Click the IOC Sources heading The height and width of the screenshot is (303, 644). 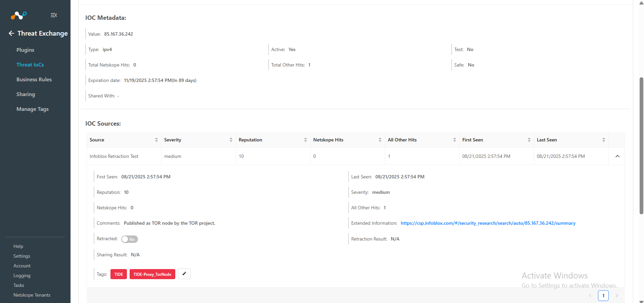103,124
